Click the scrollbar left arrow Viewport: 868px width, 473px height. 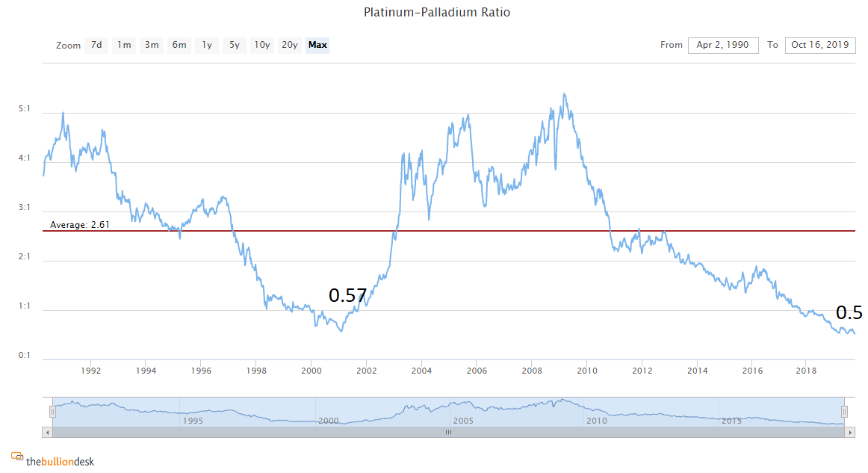48,432
